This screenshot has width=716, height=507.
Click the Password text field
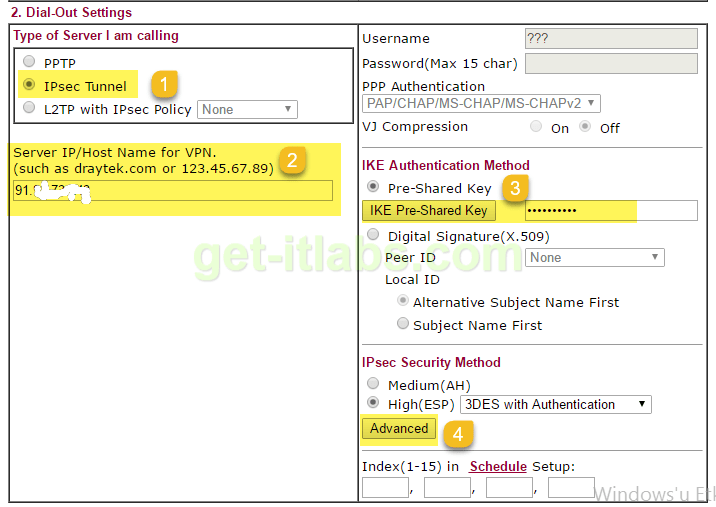[x=610, y=64]
